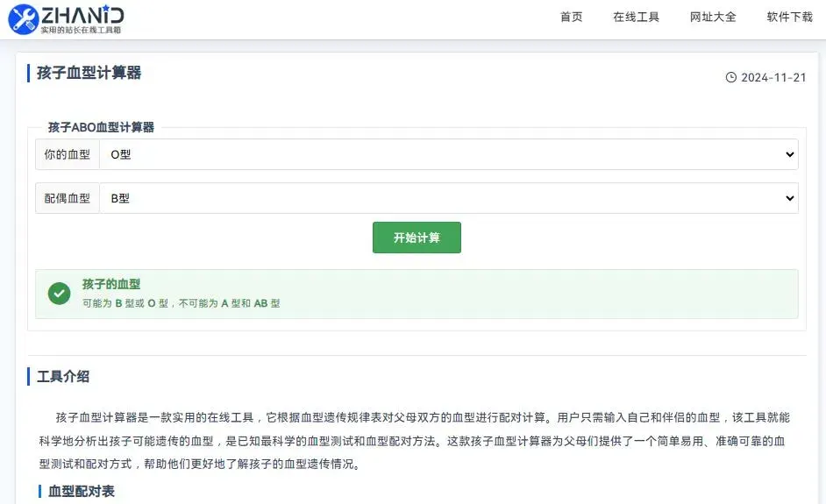This screenshot has height=504, width=826.
Task: Click the 血型配对表 subheading
Action: pyautogui.click(x=82, y=492)
